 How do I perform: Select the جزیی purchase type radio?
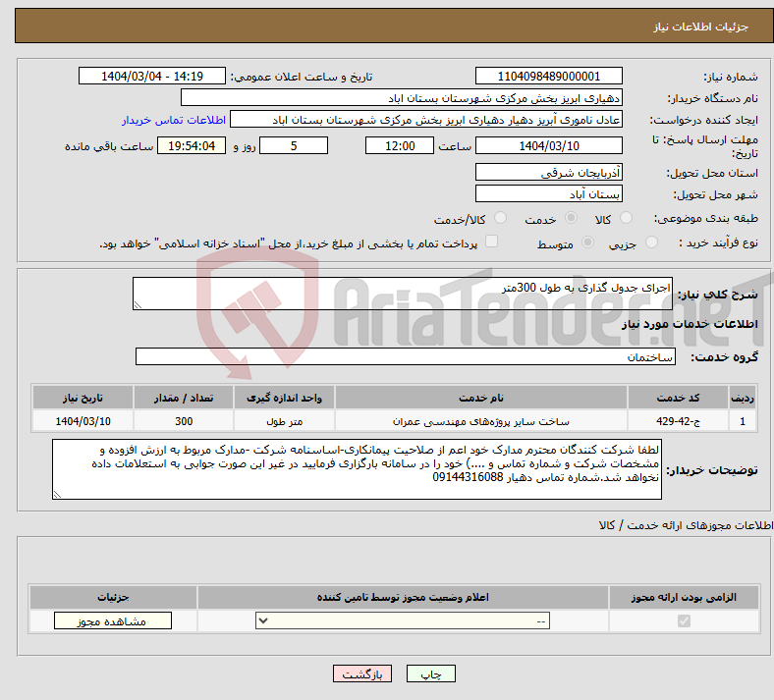pyautogui.click(x=651, y=242)
